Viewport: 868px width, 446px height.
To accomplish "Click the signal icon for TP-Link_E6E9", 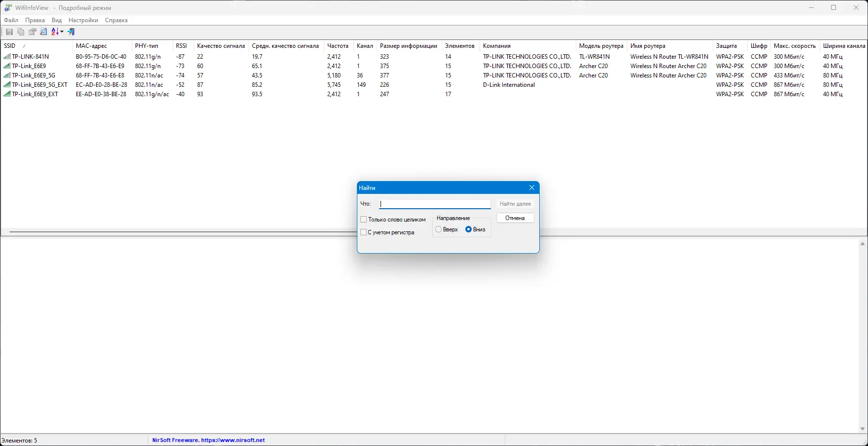I will point(7,66).
